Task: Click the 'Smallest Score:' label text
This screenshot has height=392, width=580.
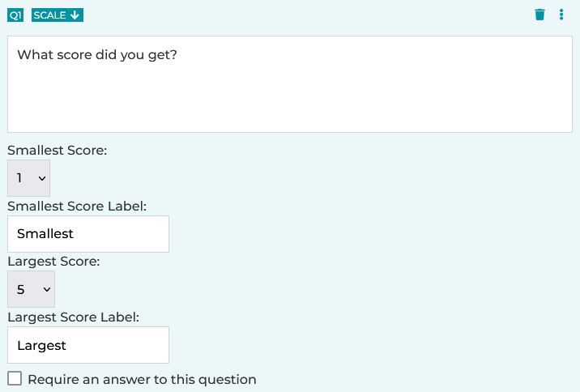Action: 58,151
